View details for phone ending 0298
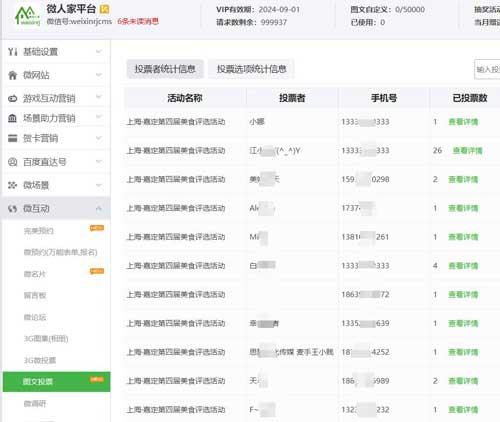500x422 pixels. [x=463, y=179]
